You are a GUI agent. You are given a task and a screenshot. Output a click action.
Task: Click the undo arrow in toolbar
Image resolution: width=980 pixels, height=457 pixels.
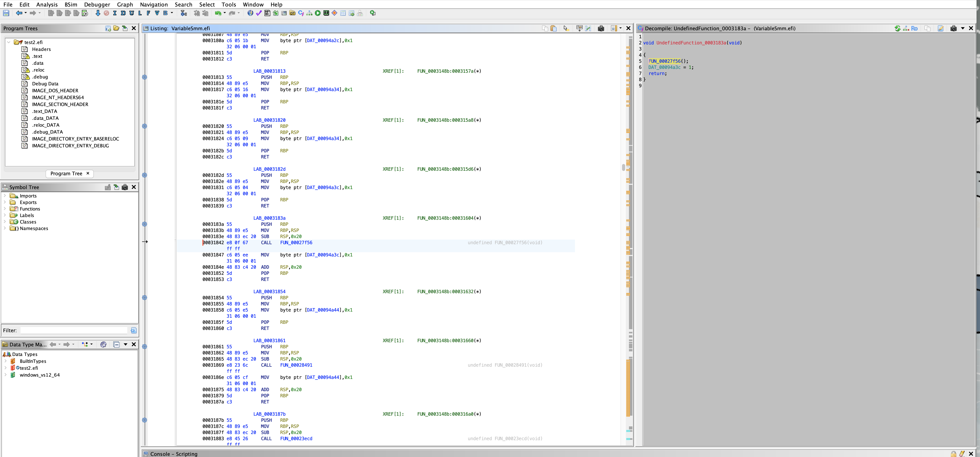pos(218,13)
